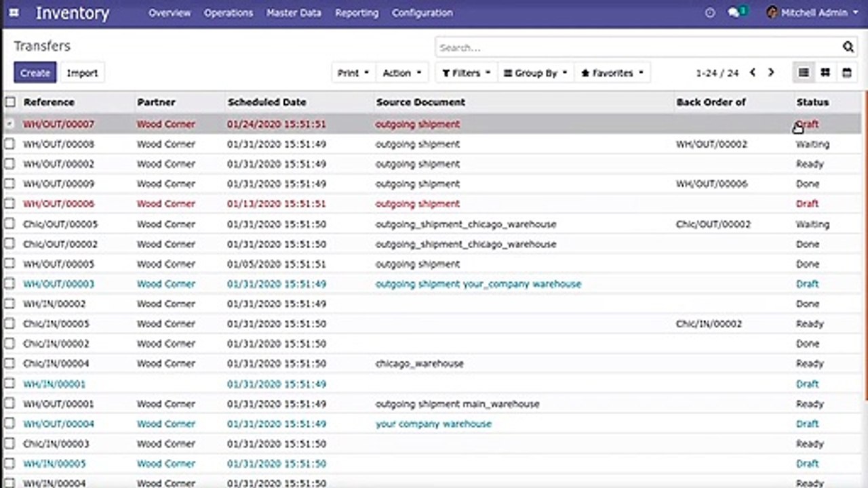Image resolution: width=868 pixels, height=488 pixels.
Task: Toggle the select-all header checkbox
Action: click(x=10, y=102)
